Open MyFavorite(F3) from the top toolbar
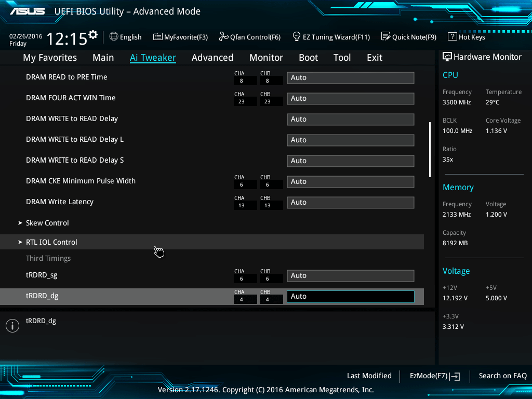Screen dimensions: 532x399 coord(180,37)
